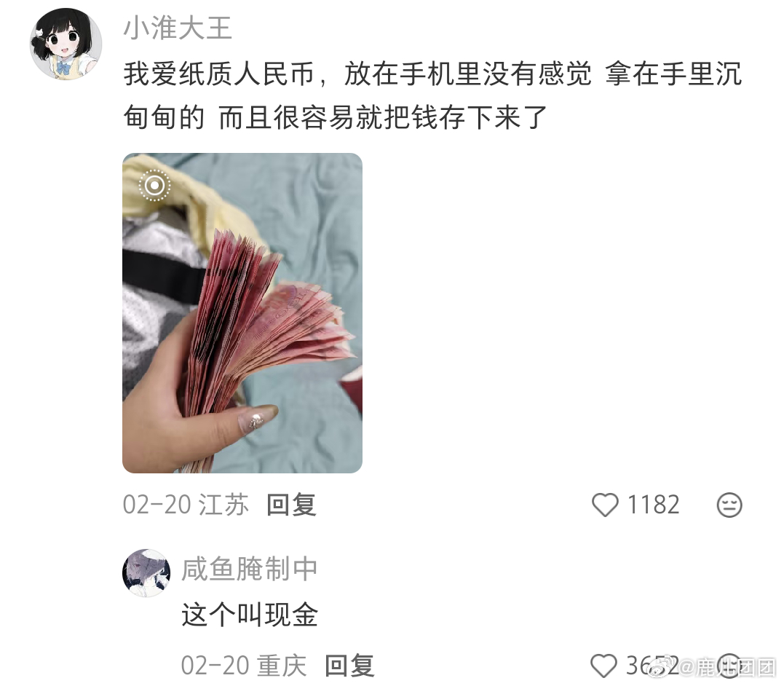784x686 pixels.
Task: Open username 咸鱼腌制中 profile
Action: tap(250, 569)
